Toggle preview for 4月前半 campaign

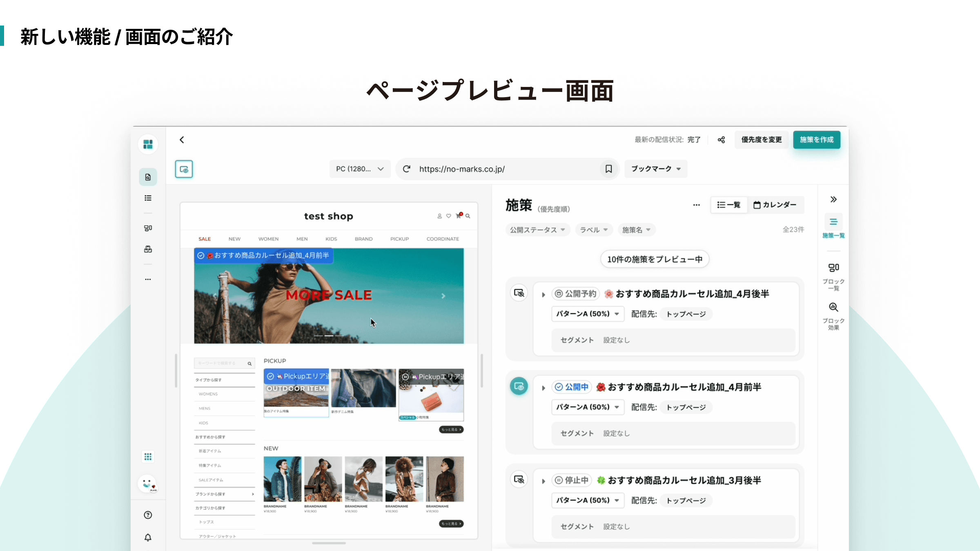[519, 386]
